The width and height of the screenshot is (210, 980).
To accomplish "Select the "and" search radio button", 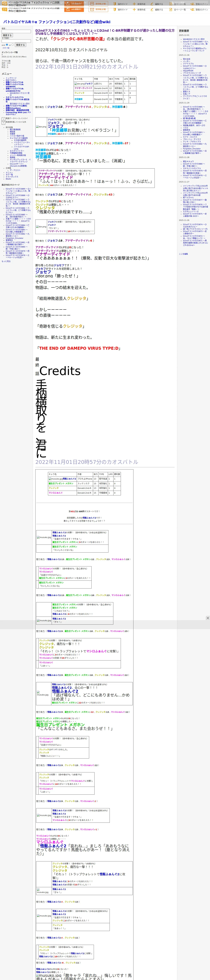I will click(7, 45).
